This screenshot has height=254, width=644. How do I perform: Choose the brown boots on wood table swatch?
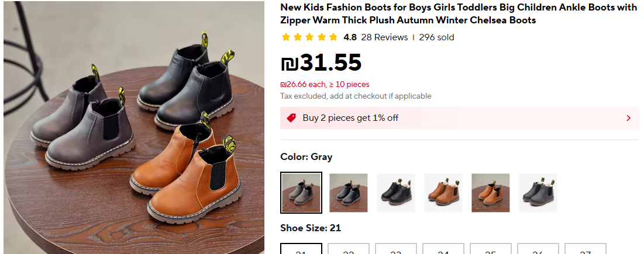coord(491,193)
